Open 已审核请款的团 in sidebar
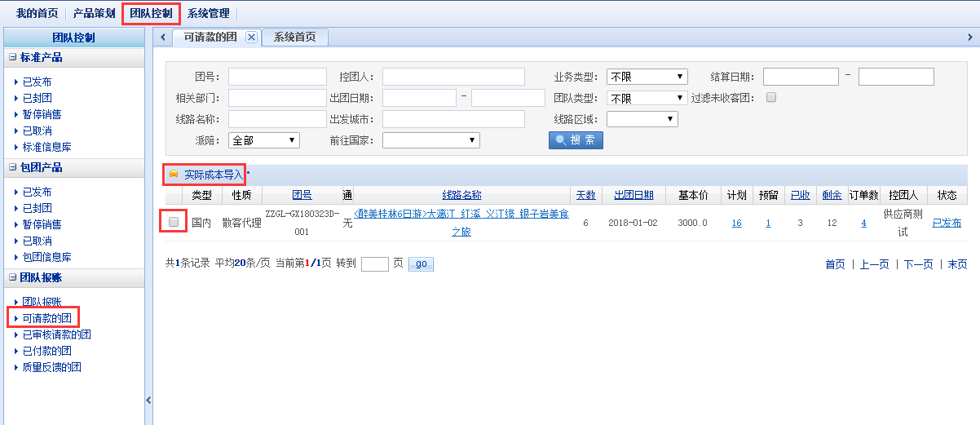This screenshot has width=980, height=425. pyautogui.click(x=56, y=334)
